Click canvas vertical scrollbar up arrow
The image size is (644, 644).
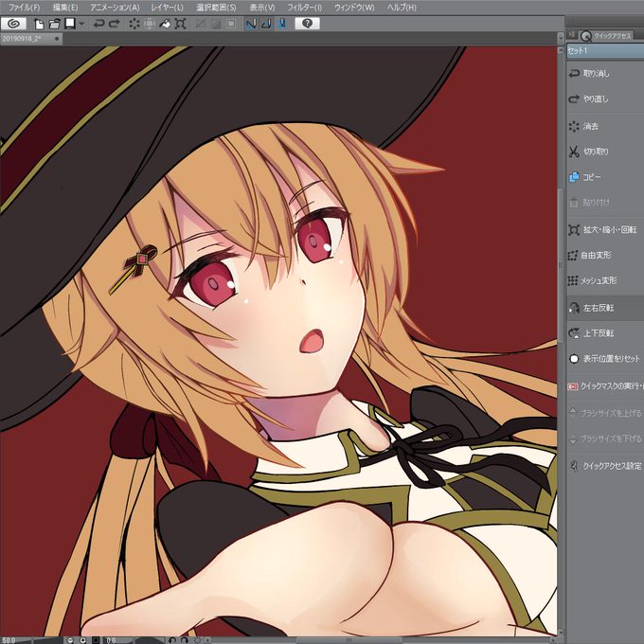[561, 50]
